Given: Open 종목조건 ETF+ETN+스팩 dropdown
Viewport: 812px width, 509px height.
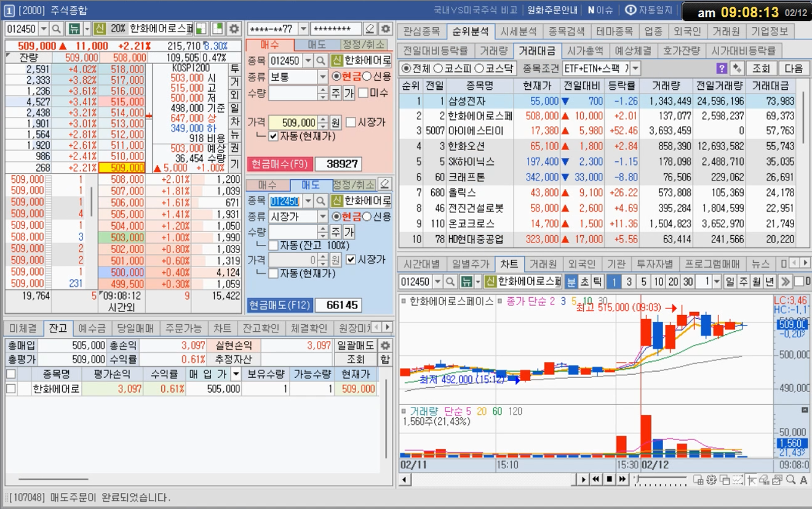Looking at the screenshot, I should tap(635, 68).
